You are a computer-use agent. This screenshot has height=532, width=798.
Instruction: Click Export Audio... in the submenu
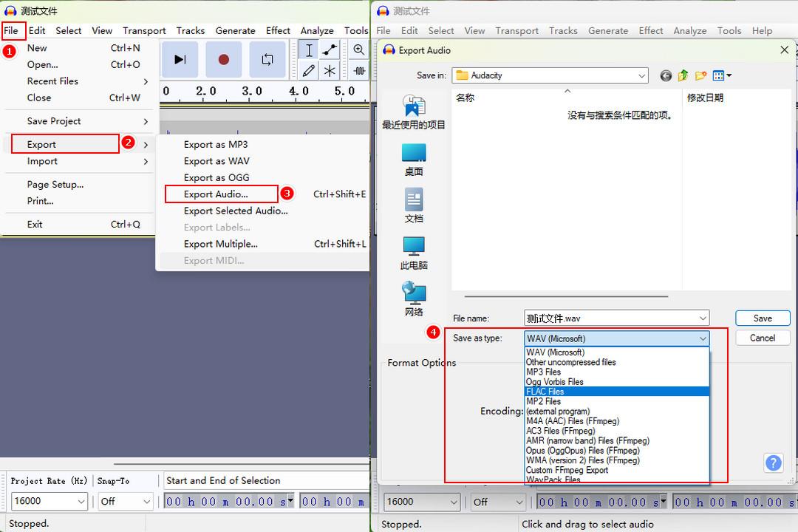tap(216, 194)
